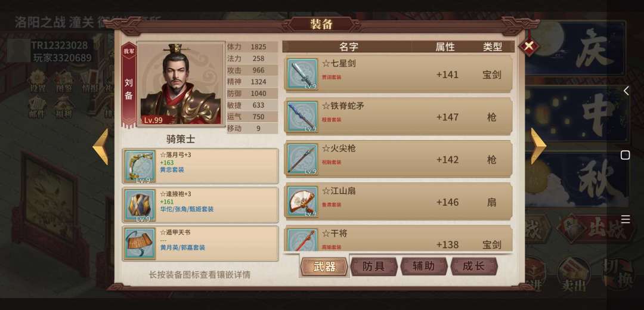Tap the 卖出 sell button

pos(574,274)
